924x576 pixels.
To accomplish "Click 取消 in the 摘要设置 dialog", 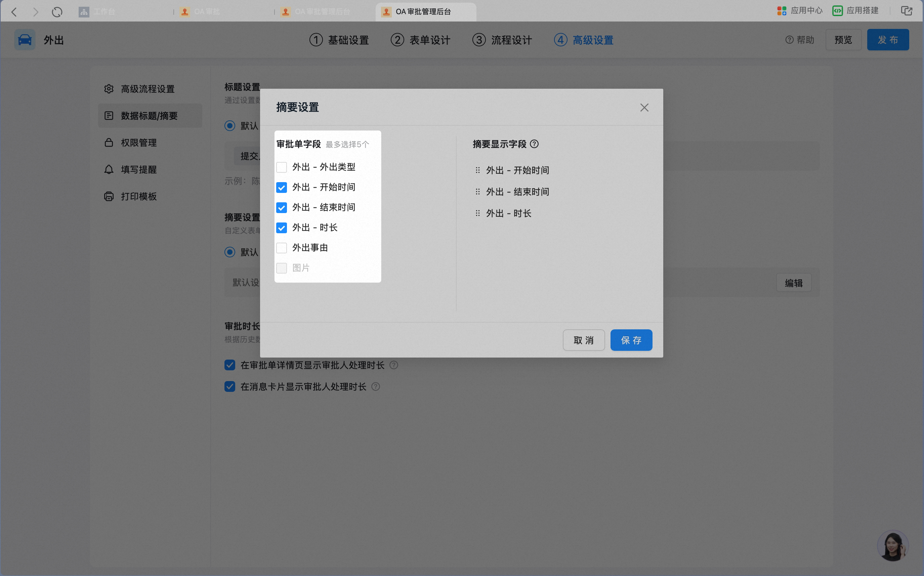I will (x=584, y=340).
